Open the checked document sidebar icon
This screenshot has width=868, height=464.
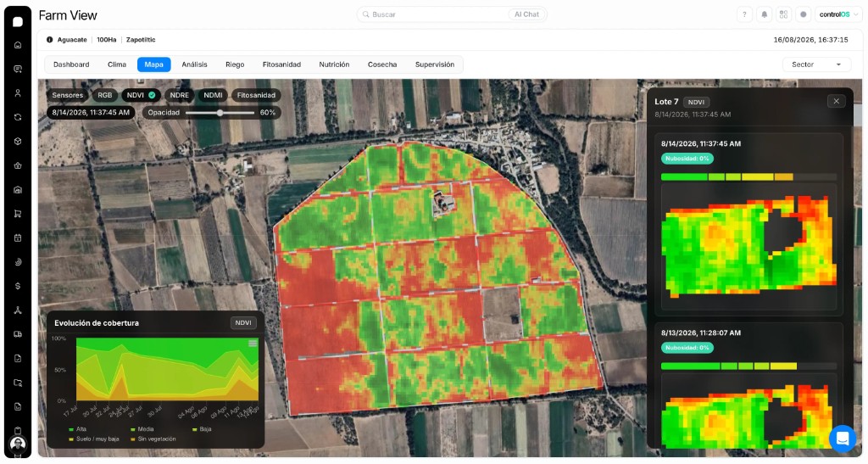point(18,358)
